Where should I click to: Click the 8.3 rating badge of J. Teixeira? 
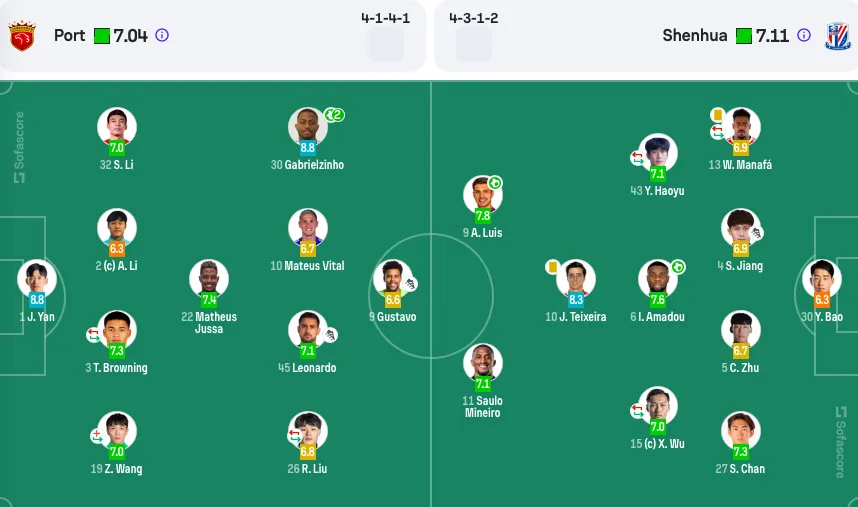point(576,299)
